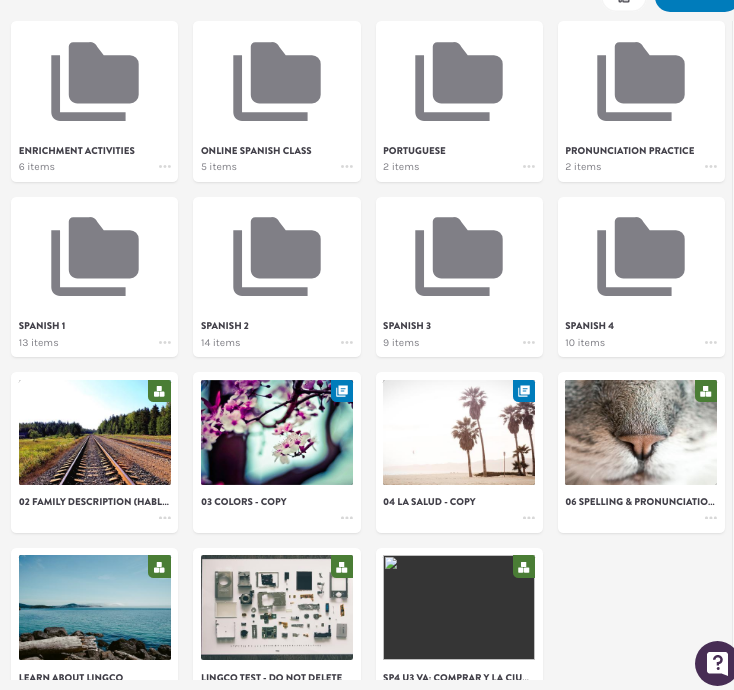Click green badge on 02 Family Description card
This screenshot has width=734, height=690.
pyautogui.click(x=160, y=391)
